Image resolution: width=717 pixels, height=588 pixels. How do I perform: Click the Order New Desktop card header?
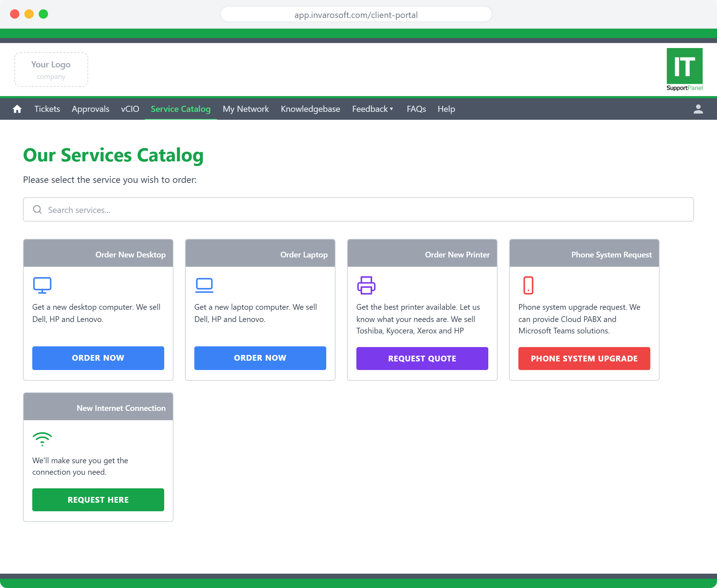click(x=98, y=253)
